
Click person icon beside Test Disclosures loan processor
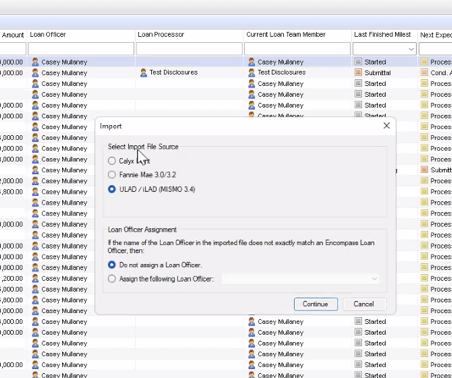(x=144, y=73)
